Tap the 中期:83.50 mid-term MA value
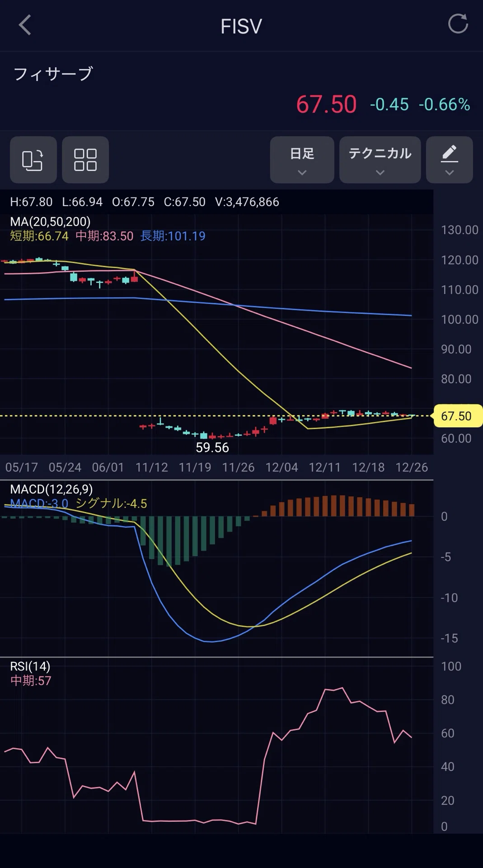The height and width of the screenshot is (868, 483). click(104, 236)
